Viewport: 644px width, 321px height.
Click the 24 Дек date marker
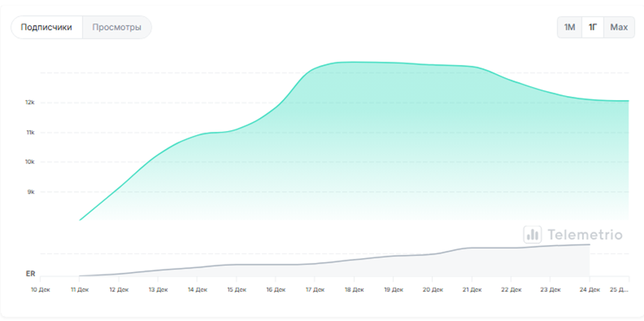coord(589,289)
